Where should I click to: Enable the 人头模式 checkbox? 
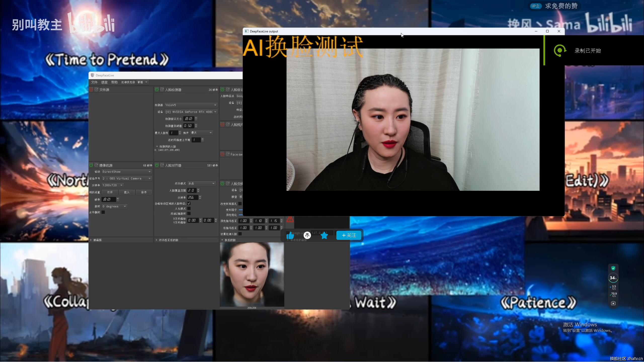coord(189,208)
